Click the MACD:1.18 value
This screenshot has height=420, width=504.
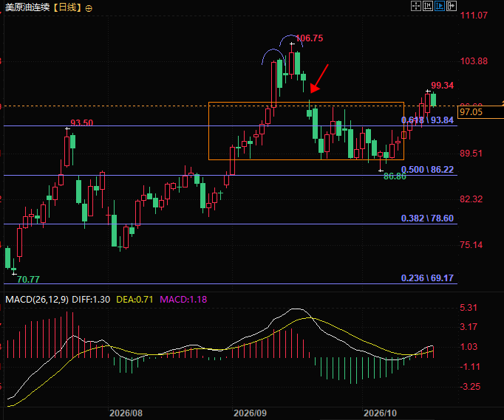pyautogui.click(x=183, y=300)
